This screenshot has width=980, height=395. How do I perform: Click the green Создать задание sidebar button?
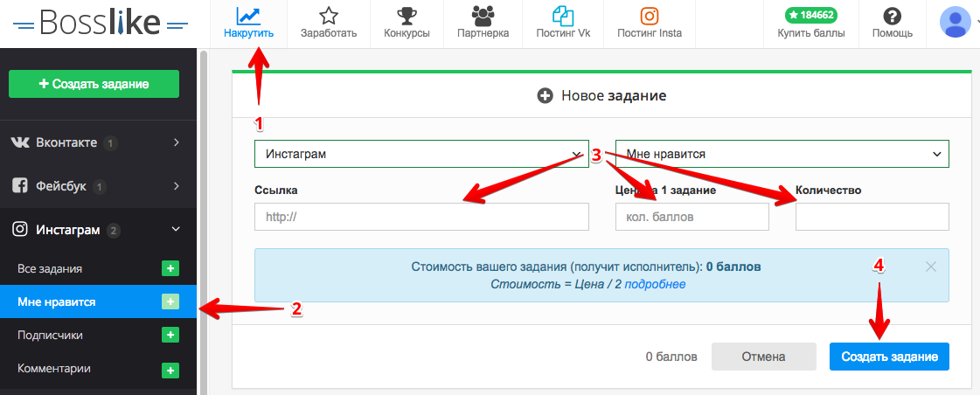(x=94, y=84)
